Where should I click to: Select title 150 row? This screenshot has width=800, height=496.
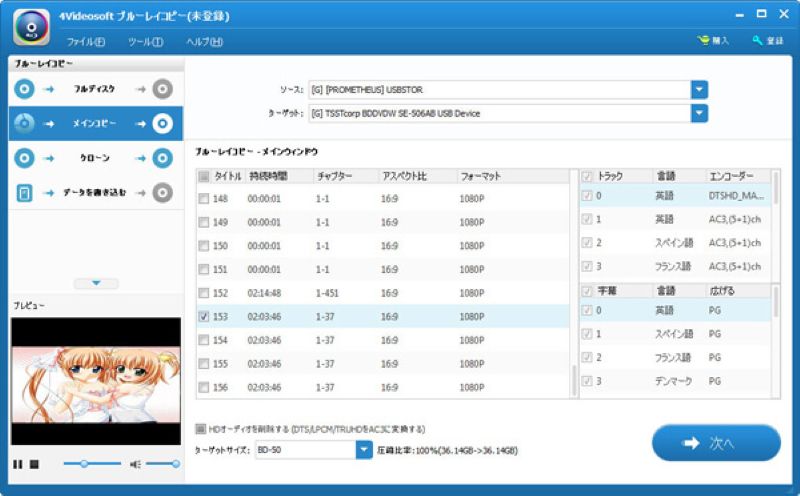(383, 245)
